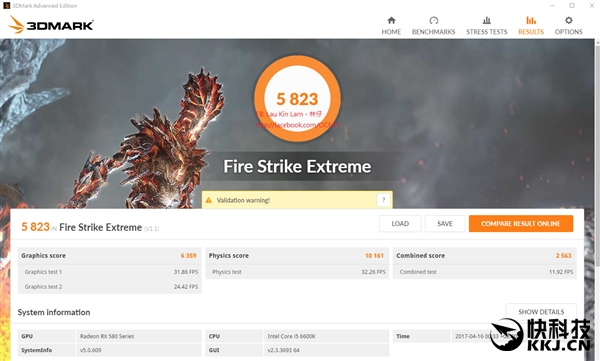The height and width of the screenshot is (361, 600).
Task: Click the Graphics score label
Action: click(43, 255)
